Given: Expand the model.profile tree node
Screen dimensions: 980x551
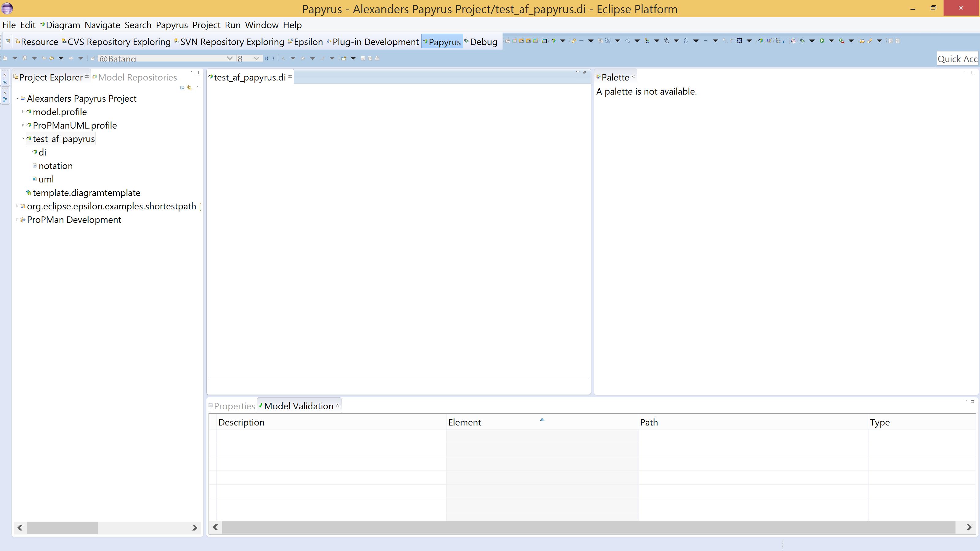Looking at the screenshot, I should coord(23,112).
